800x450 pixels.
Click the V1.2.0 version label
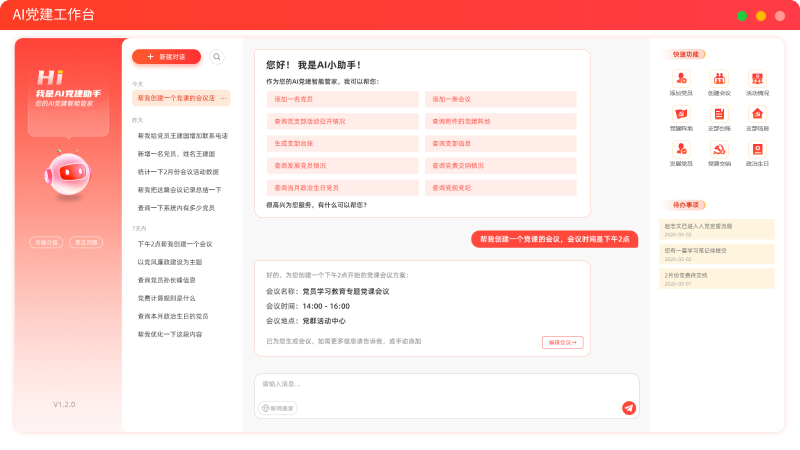pyautogui.click(x=64, y=405)
